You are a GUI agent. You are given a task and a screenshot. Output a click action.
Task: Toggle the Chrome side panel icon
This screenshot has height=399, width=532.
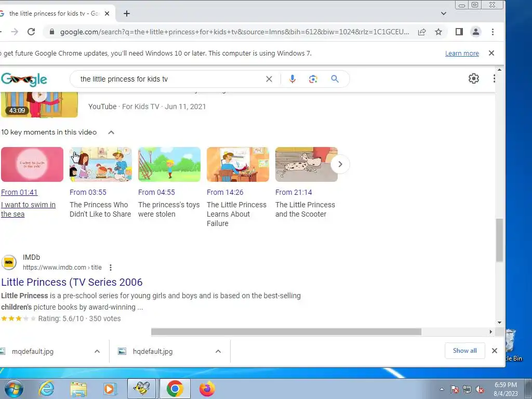(x=459, y=32)
